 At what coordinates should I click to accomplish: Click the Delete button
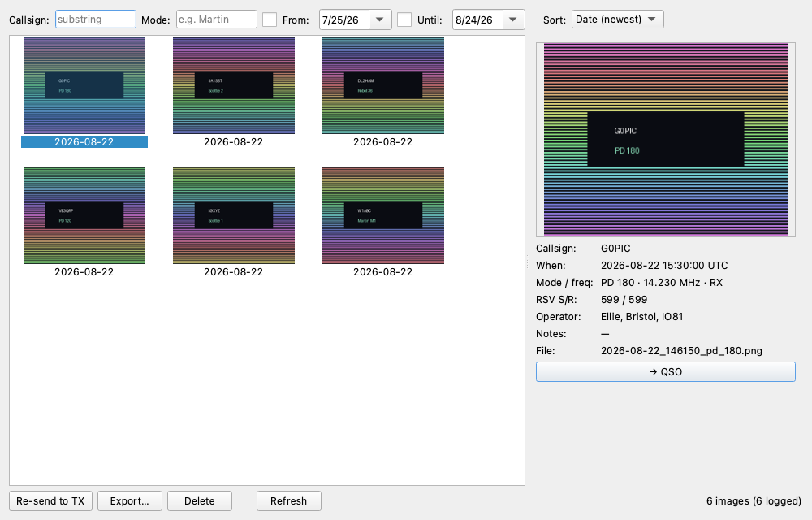pos(200,500)
